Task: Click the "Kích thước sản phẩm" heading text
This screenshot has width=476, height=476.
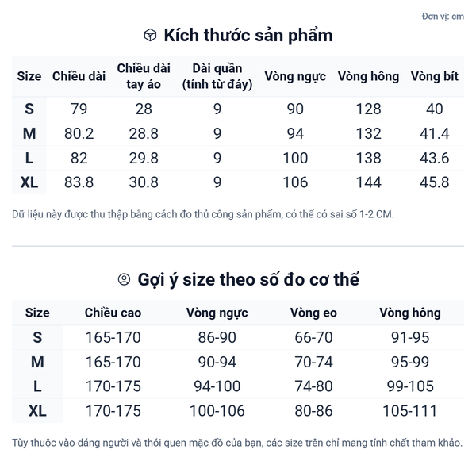Action: point(248,36)
